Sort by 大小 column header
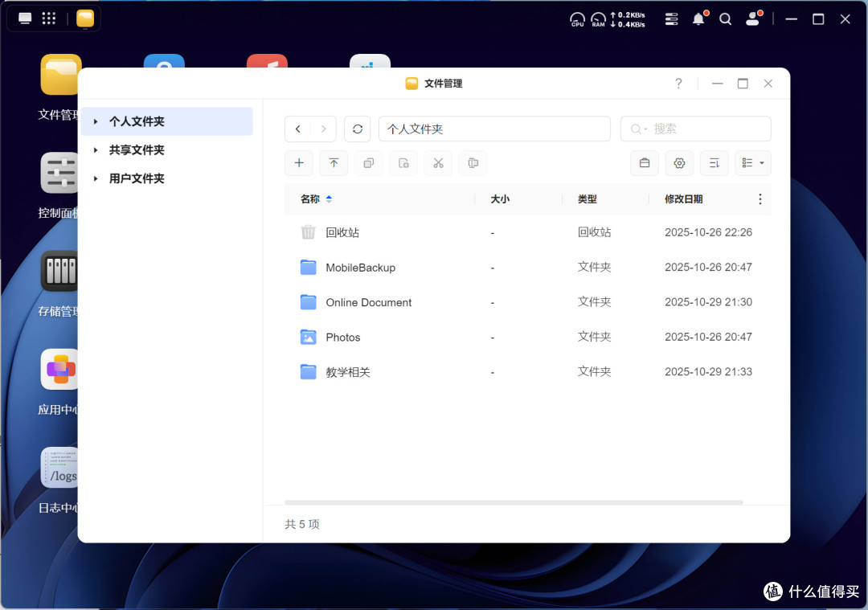This screenshot has width=868, height=610. click(500, 199)
